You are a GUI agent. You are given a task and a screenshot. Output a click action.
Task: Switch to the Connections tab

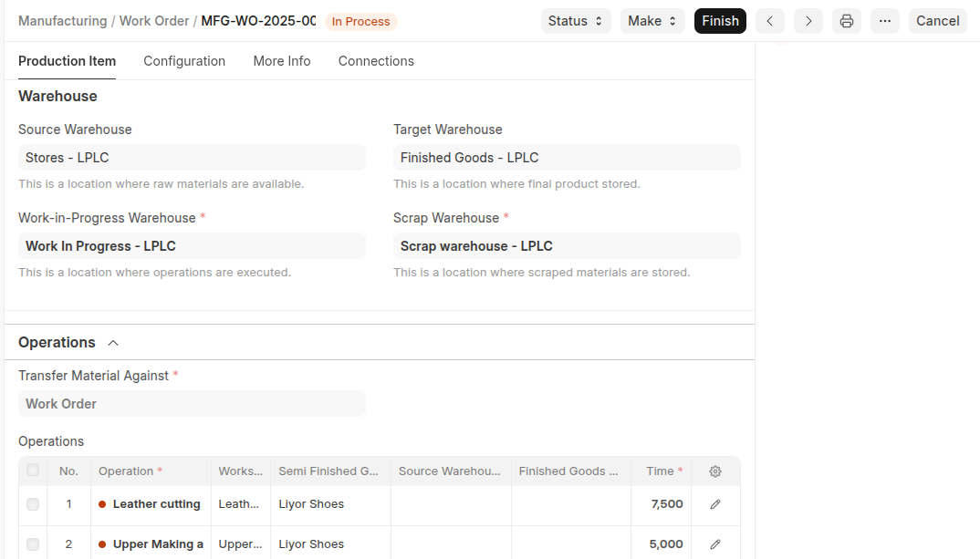click(x=376, y=61)
